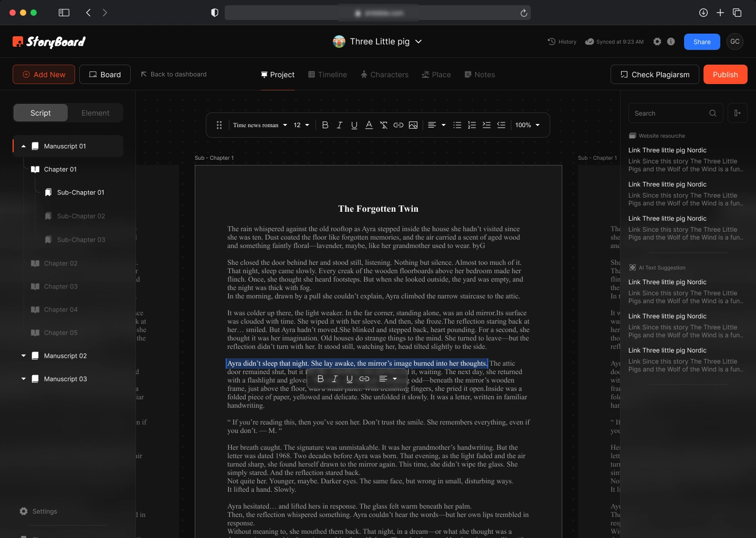This screenshot has width=756, height=538.
Task: Expand the Manuscript 03 tree
Action: (24, 379)
